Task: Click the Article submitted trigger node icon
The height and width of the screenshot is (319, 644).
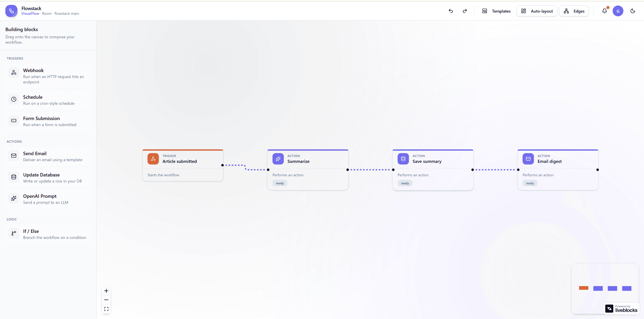Action: (153, 159)
